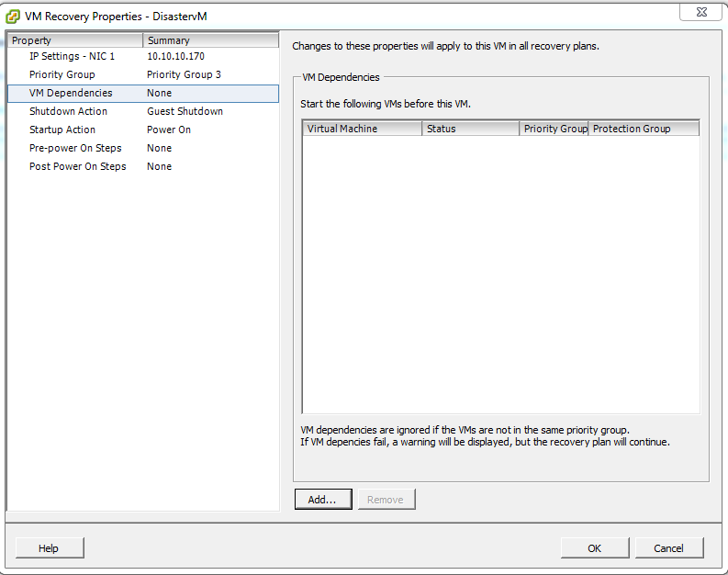Select the VM Dependencies property row
The width and height of the screenshot is (728, 575).
click(x=143, y=94)
